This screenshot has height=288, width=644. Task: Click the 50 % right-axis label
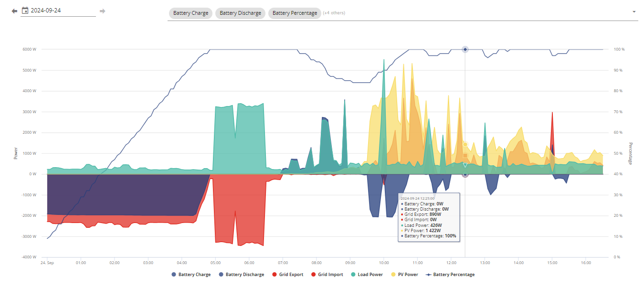(x=619, y=153)
